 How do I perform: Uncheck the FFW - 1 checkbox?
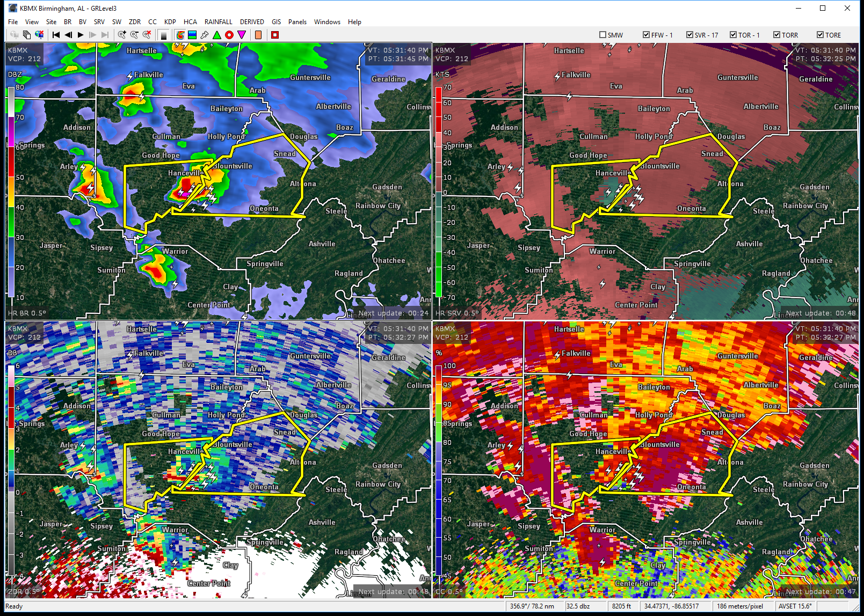(x=646, y=35)
